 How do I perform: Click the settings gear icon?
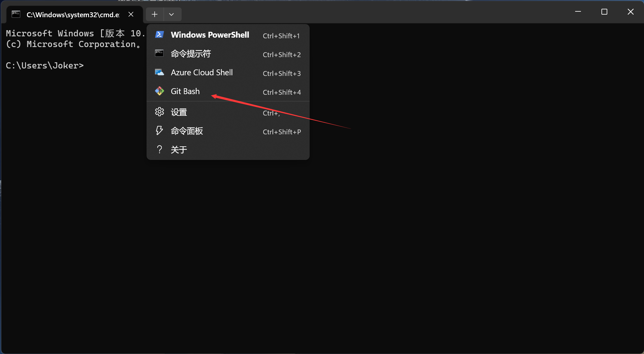coord(159,112)
